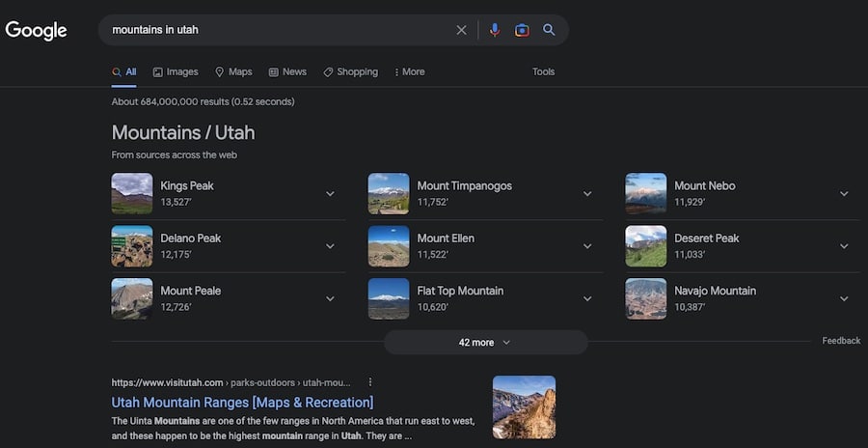Expand the Mount Timpanogos entry chevron
Image resolution: width=868 pixels, height=448 pixels.
click(587, 194)
